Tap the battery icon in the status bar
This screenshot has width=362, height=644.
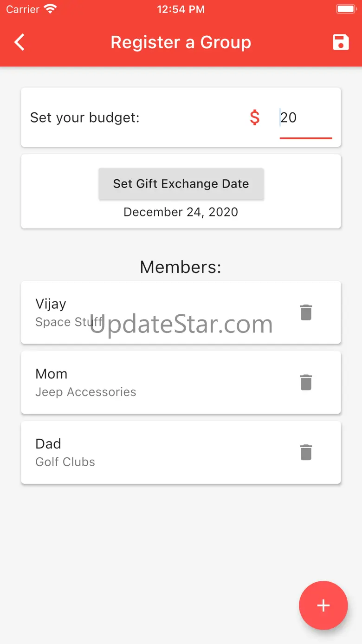coord(345,9)
